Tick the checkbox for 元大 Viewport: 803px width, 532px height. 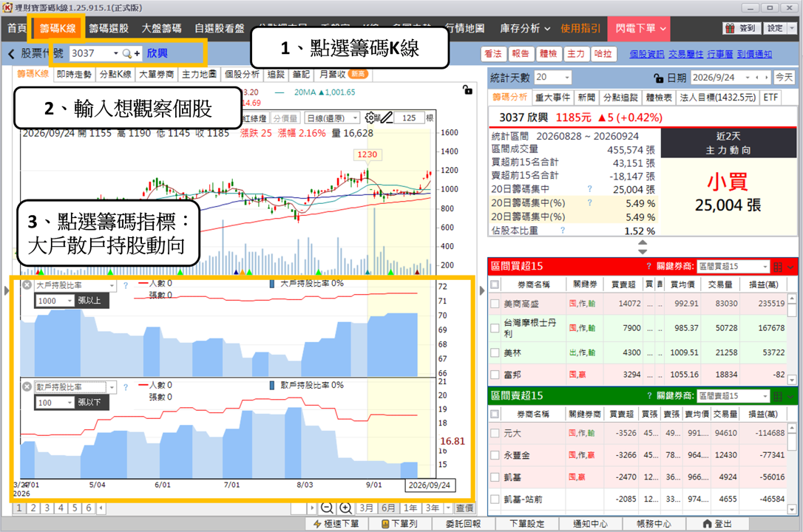[x=495, y=433]
